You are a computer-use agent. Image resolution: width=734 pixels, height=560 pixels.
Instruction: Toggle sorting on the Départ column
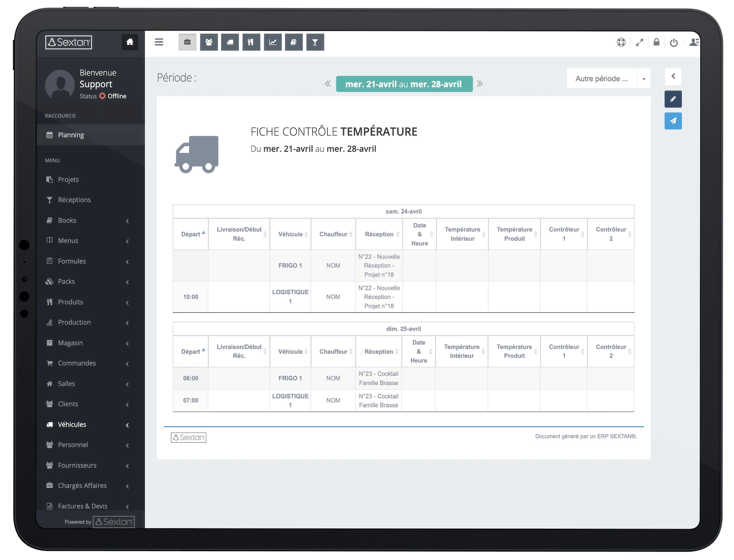[x=192, y=234]
